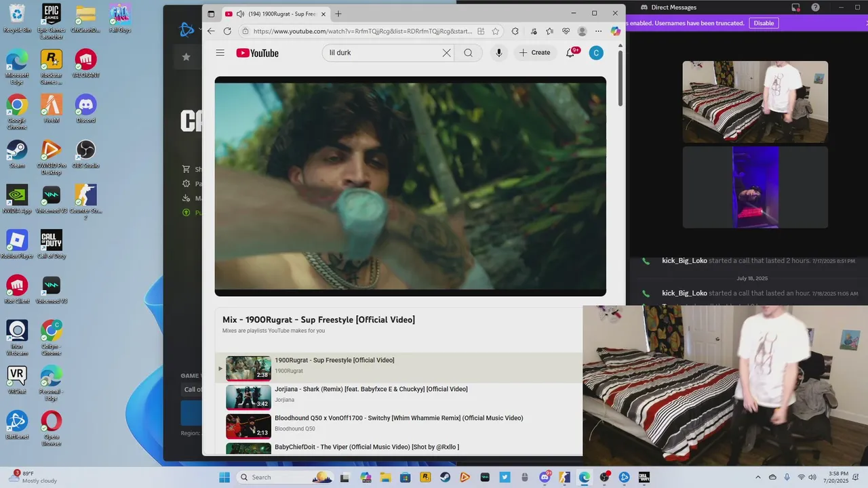Screen dimensions: 868x488
Task: Select the top Discord call video tile
Action: [755, 102]
